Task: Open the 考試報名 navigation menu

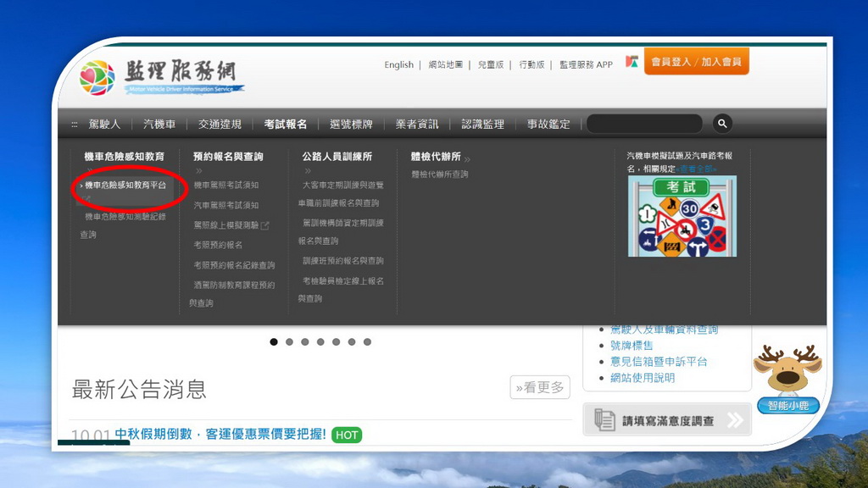Action: pos(285,125)
